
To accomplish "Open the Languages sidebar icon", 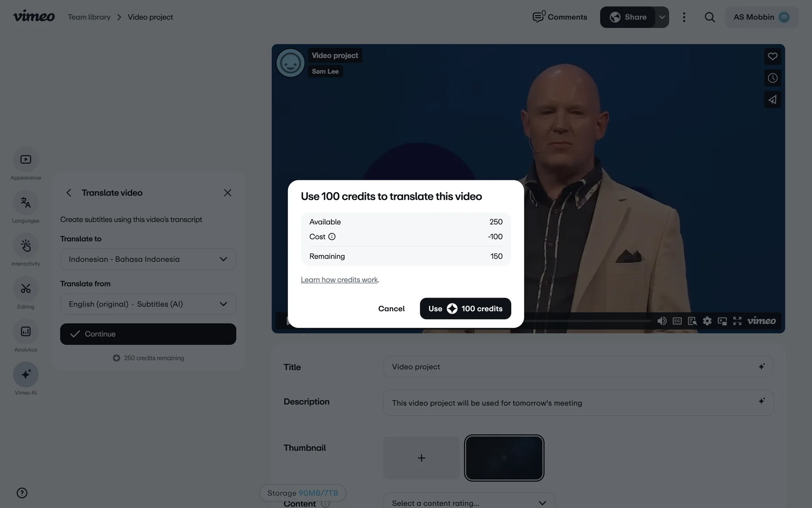I will click(x=26, y=203).
